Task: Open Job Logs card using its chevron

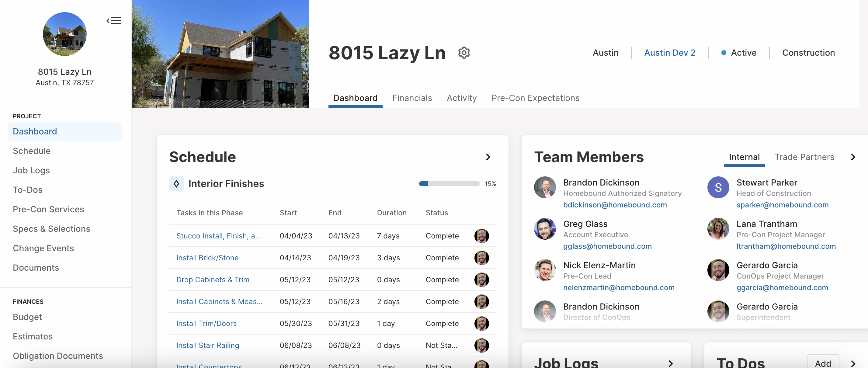Action: tap(671, 363)
